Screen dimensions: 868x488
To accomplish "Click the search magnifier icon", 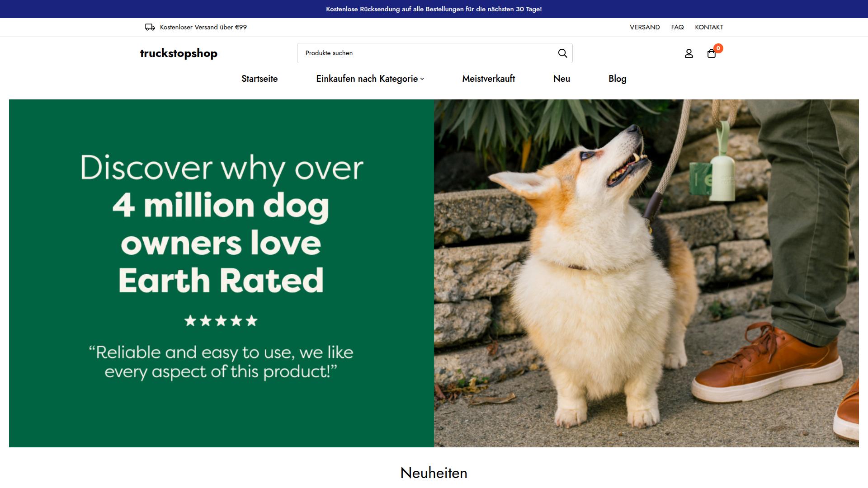I will point(562,53).
